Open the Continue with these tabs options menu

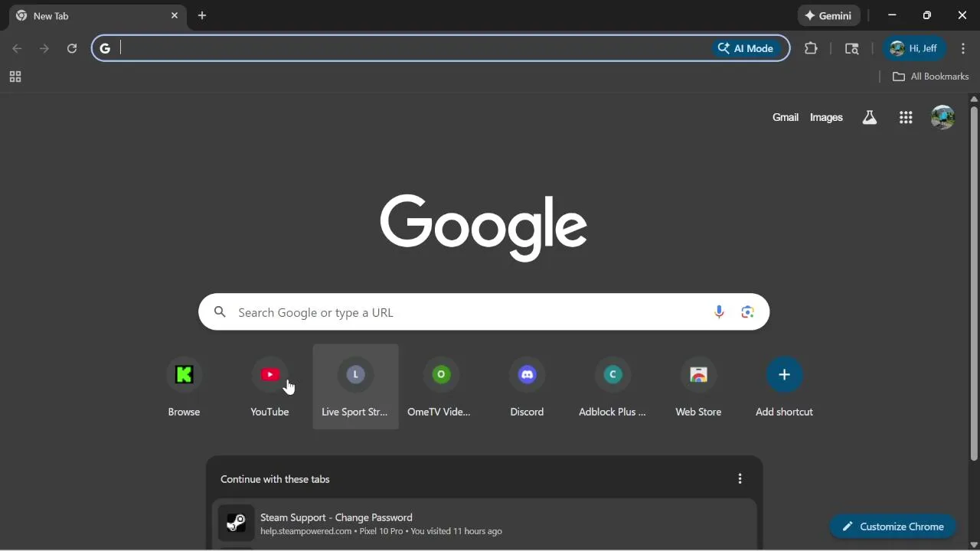click(740, 479)
